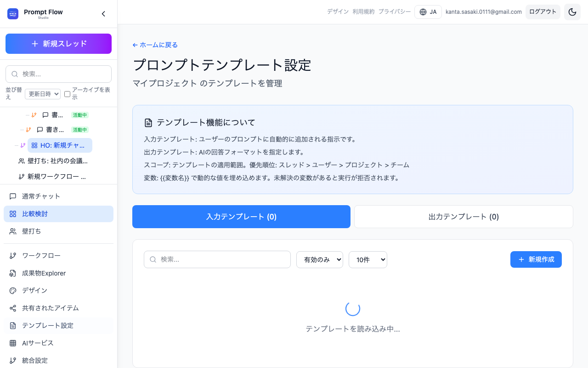Click the document icon in テンプレート機能について heading
Screen dimensions: 588x368
coord(148,123)
